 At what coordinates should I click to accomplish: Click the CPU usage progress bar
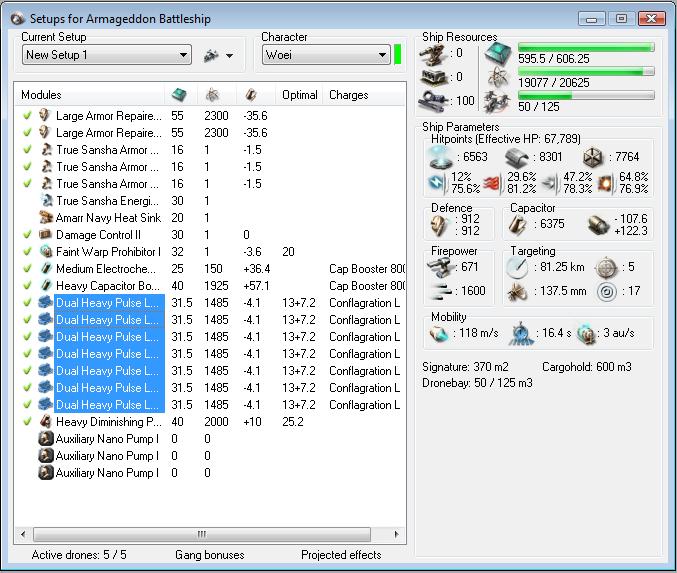pyautogui.click(x=586, y=47)
